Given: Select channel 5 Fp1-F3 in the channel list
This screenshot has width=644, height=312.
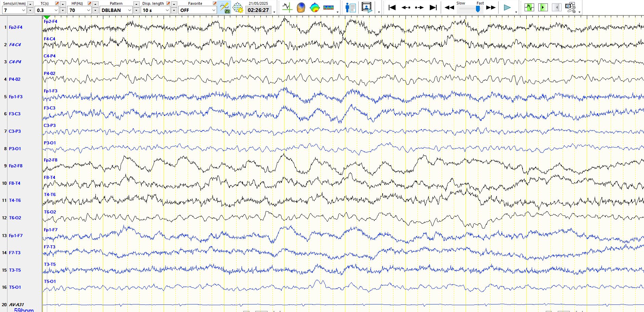Looking at the screenshot, I should [x=15, y=97].
